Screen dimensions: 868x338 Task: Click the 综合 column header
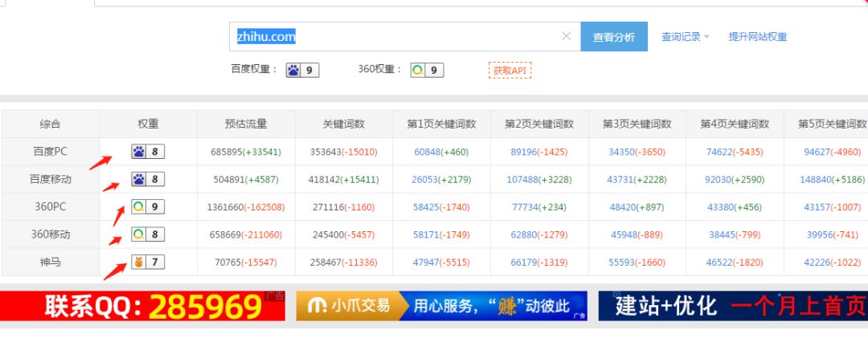pos(51,124)
